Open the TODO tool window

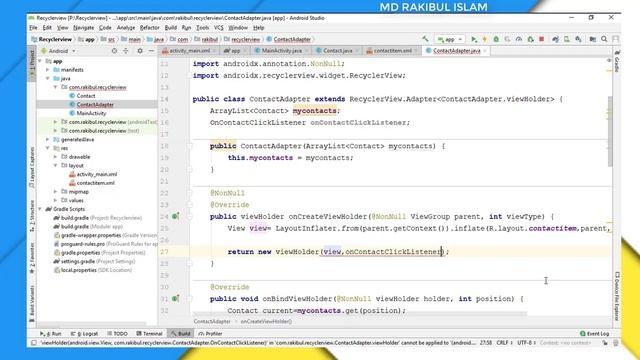click(x=118, y=333)
